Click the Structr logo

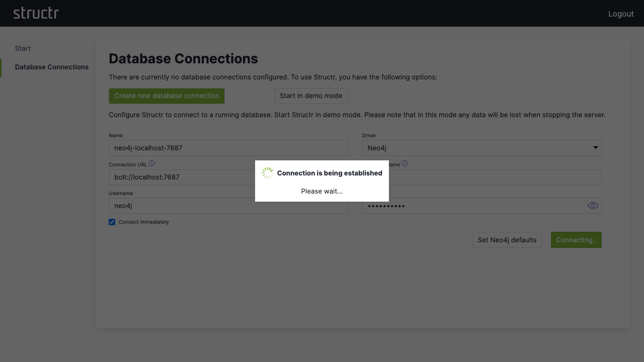coord(36,13)
